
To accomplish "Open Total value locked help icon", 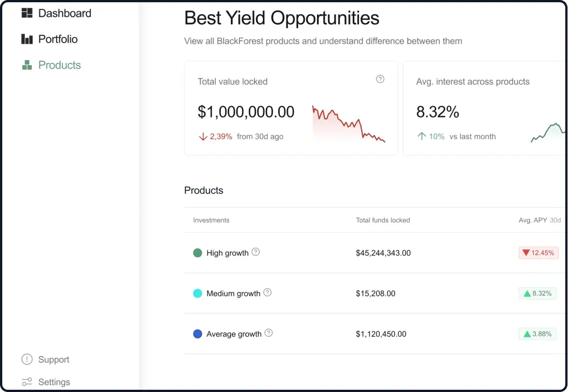I will point(380,79).
